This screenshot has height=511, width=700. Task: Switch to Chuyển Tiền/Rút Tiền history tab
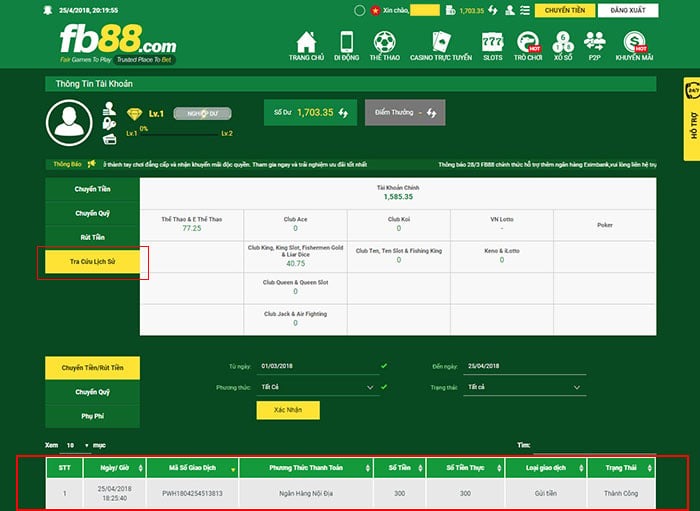click(x=92, y=368)
